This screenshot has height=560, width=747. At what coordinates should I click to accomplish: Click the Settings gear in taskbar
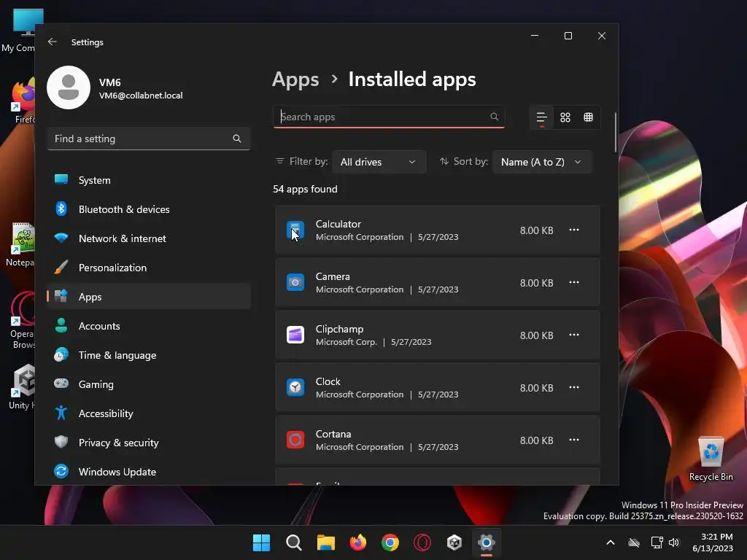click(487, 542)
